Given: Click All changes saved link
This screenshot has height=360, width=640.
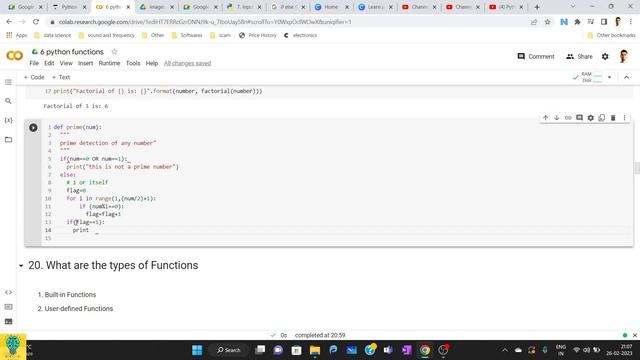Looking at the screenshot, I should coord(187,63).
